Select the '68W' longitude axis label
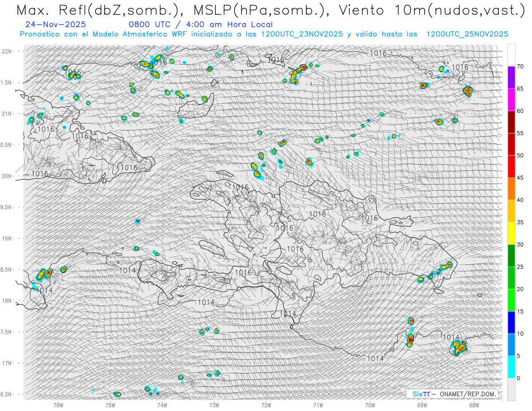The height and width of the screenshot is (411, 532). coord(474,405)
